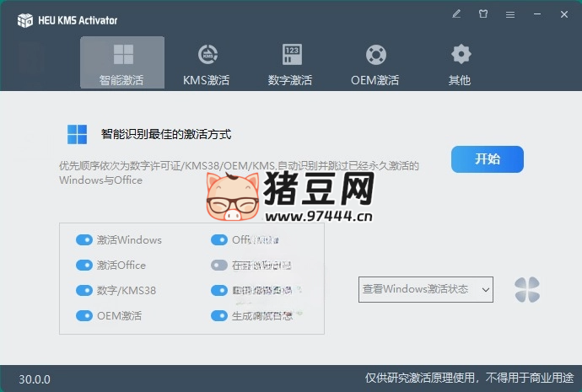Click the four-leaf clover icon

click(527, 290)
